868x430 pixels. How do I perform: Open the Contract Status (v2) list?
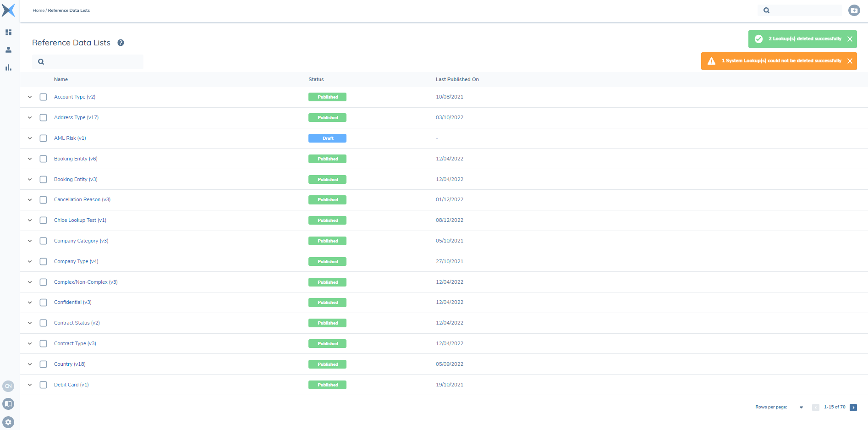pos(77,323)
